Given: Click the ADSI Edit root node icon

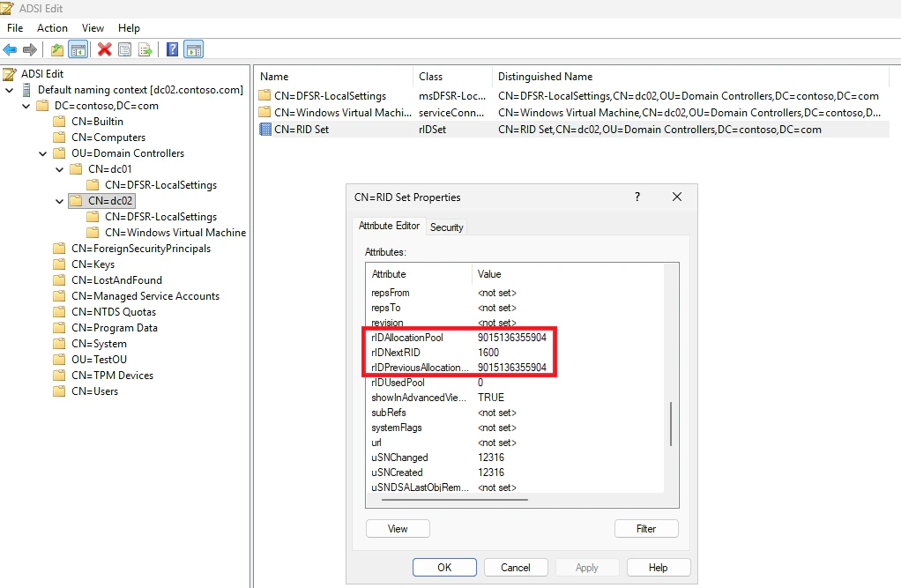Looking at the screenshot, I should pos(10,74).
